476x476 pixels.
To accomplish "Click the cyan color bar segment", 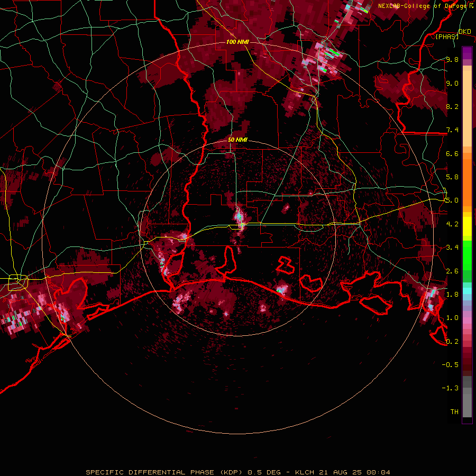I will (x=467, y=291).
